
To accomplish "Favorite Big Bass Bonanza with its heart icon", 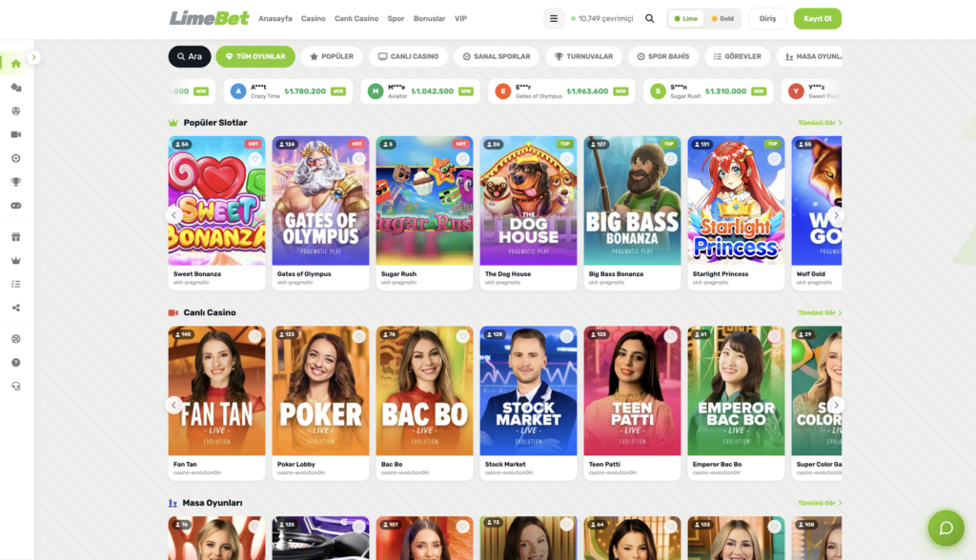I will point(670,159).
